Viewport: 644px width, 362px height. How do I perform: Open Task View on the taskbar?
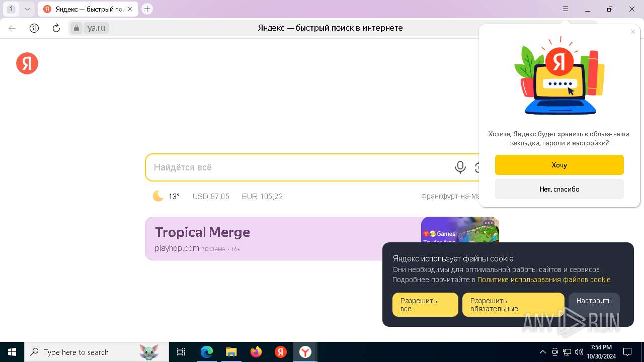point(181,352)
